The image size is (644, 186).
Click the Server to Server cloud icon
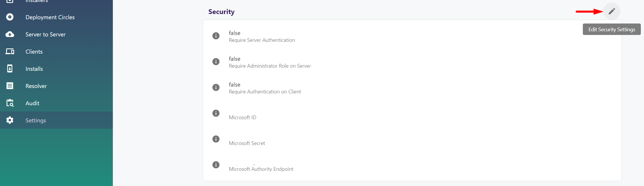click(10, 34)
